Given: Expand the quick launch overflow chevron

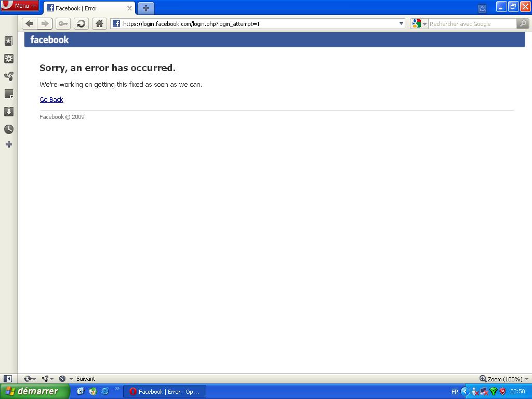Looking at the screenshot, I should tap(117, 389).
